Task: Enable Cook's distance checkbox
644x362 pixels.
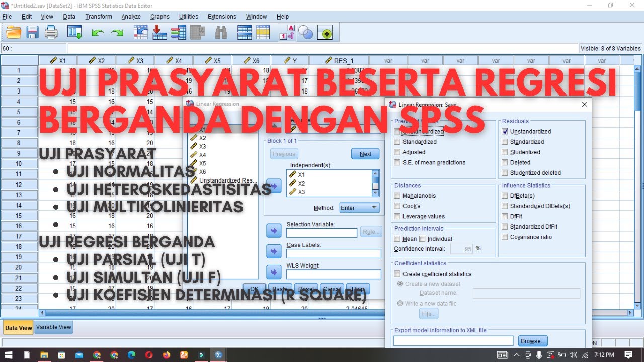Action: pos(397,206)
